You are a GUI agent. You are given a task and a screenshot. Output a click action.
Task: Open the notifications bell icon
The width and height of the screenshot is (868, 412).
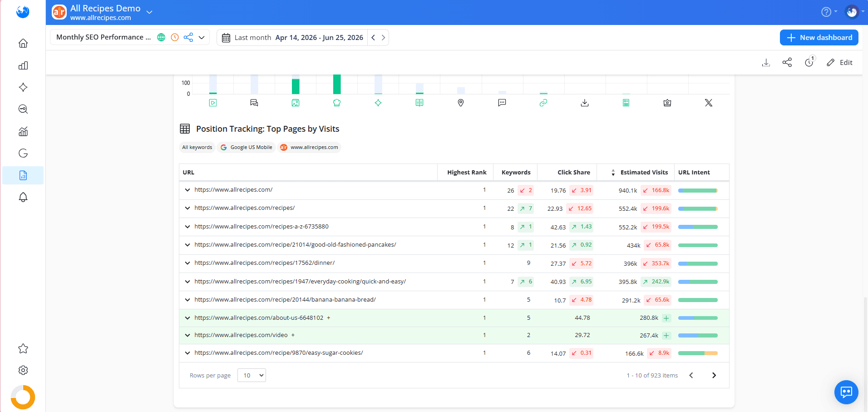pyautogui.click(x=23, y=197)
